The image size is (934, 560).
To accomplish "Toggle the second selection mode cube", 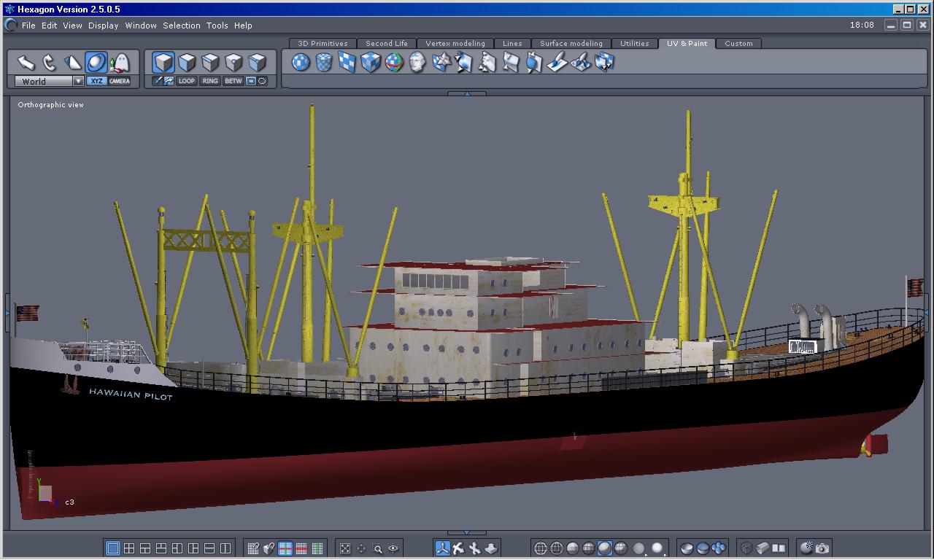I will pos(187,62).
